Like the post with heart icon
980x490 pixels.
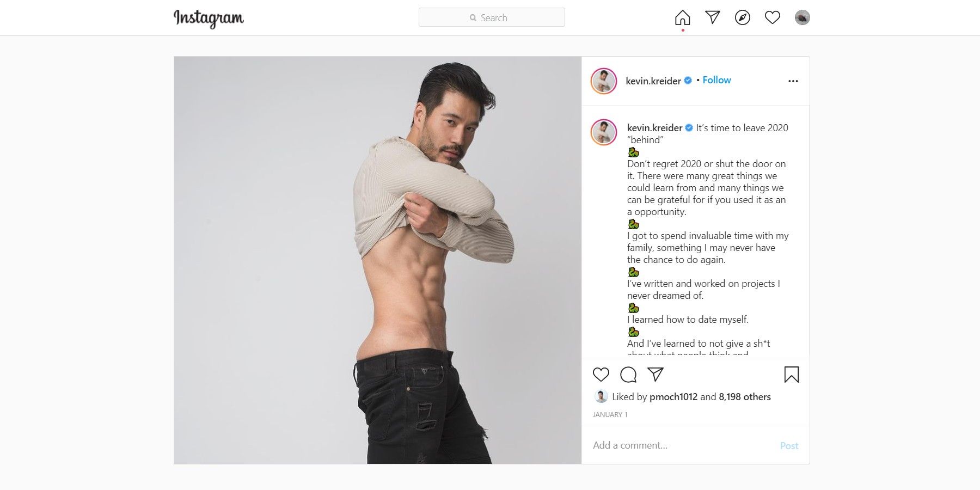601,375
